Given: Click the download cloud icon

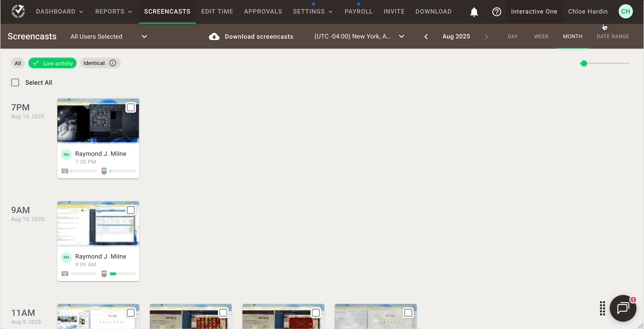Looking at the screenshot, I should click(214, 36).
